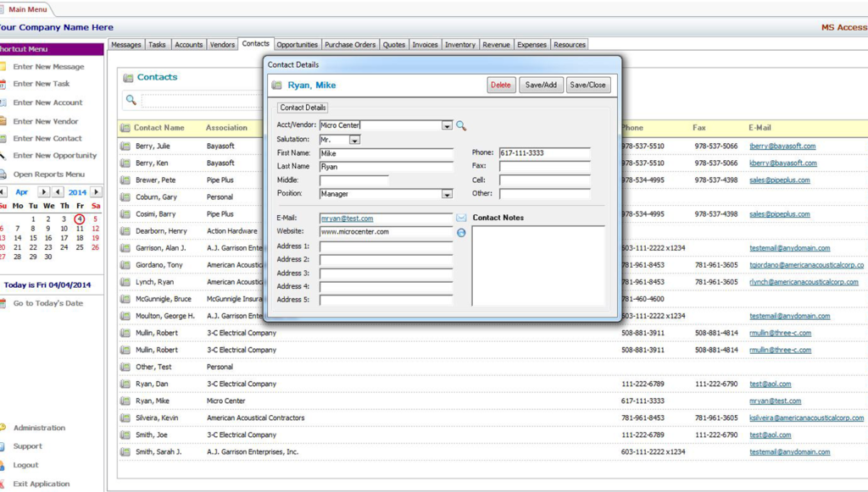
Task: Open Administration from the sidebar
Action: (39, 428)
